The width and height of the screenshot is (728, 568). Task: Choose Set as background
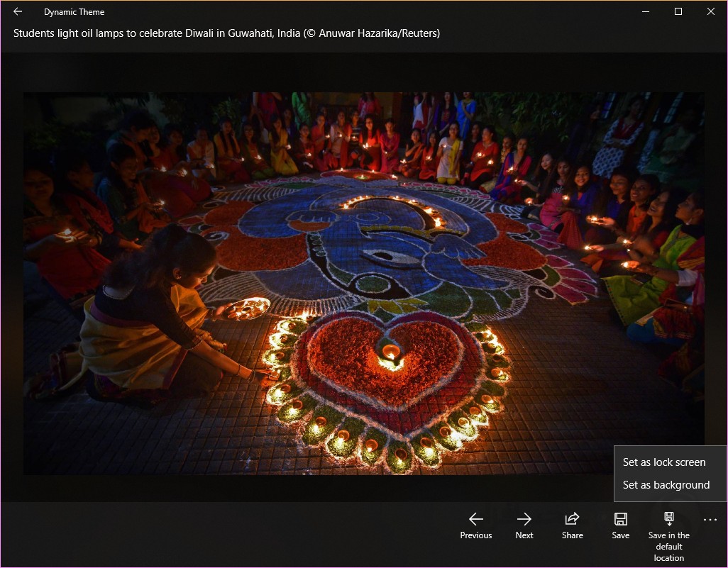coord(666,485)
